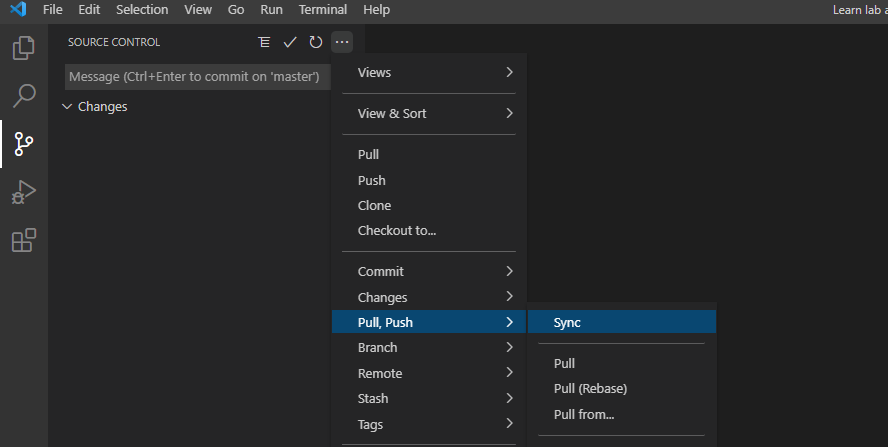Click the More Actions ellipsis button
888x447 pixels.
tap(342, 42)
